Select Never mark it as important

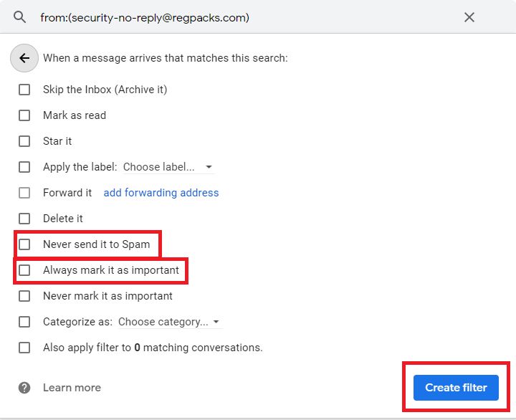(24, 296)
